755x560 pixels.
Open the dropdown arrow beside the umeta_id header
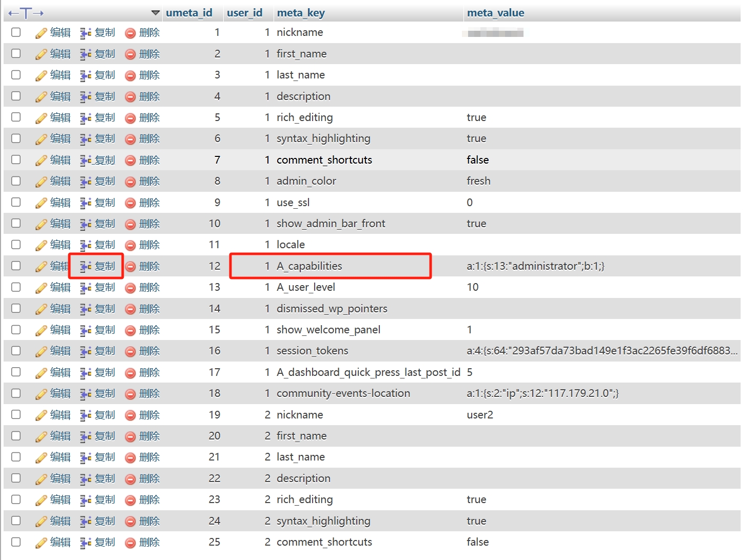point(156,13)
